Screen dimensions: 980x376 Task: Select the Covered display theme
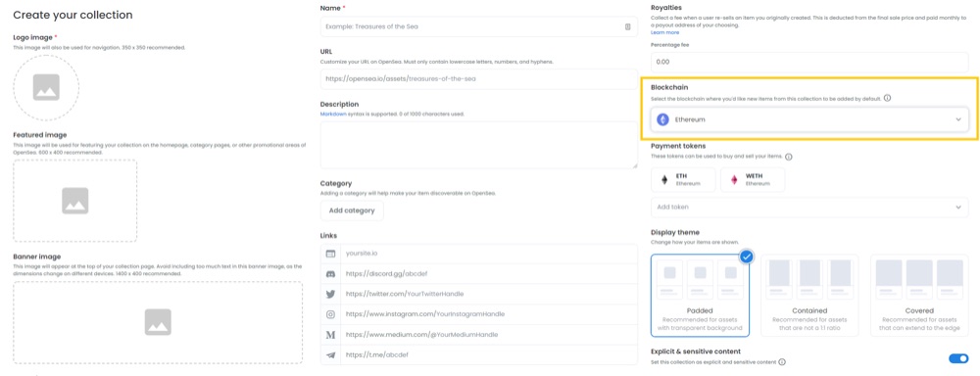click(919, 296)
